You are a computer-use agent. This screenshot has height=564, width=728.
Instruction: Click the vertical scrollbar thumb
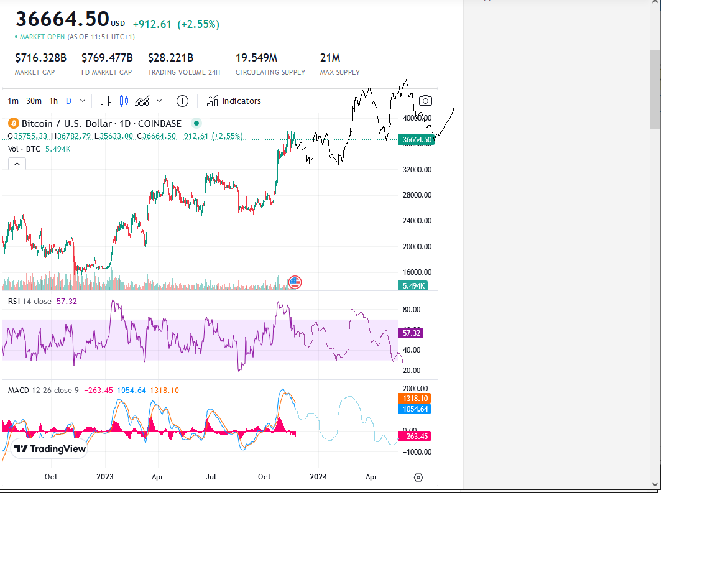(655, 90)
